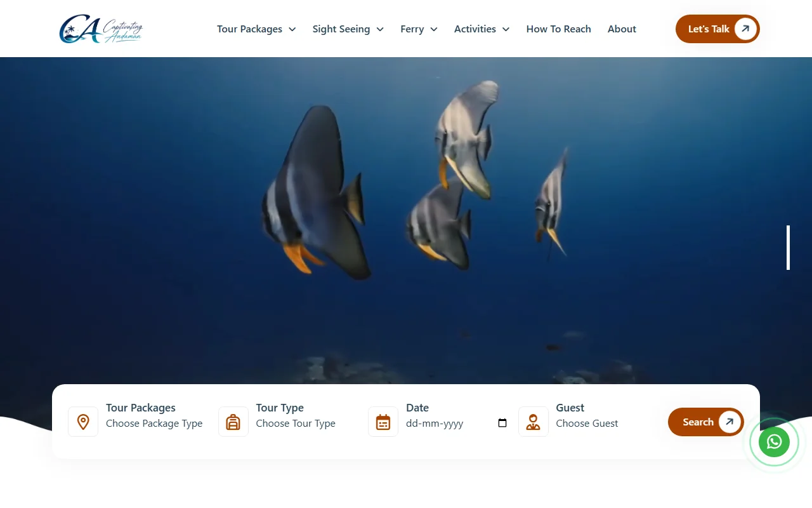Viewport: 812px width, 508px height.
Task: Click the calendar icon beside Date label
Action: [383, 422]
